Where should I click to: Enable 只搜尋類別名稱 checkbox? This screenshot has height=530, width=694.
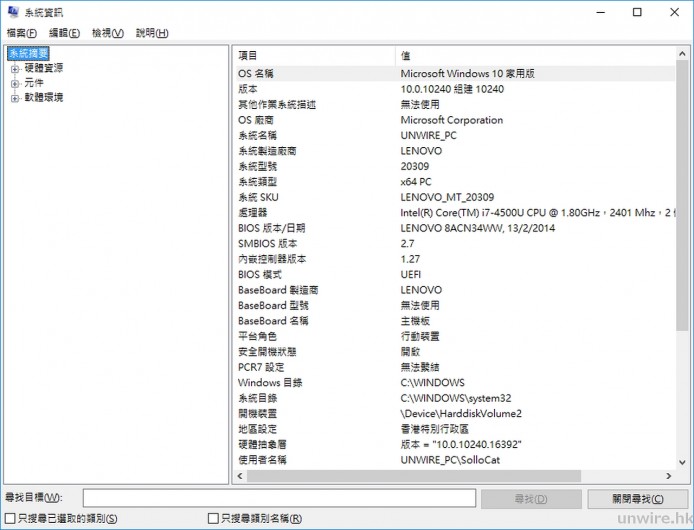tap(213, 518)
